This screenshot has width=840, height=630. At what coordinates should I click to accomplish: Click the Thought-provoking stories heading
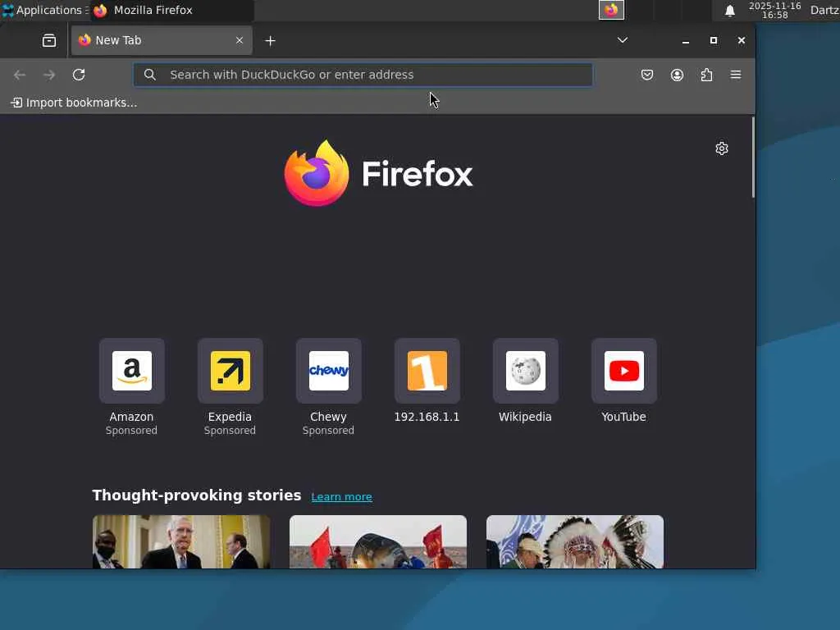coord(197,495)
